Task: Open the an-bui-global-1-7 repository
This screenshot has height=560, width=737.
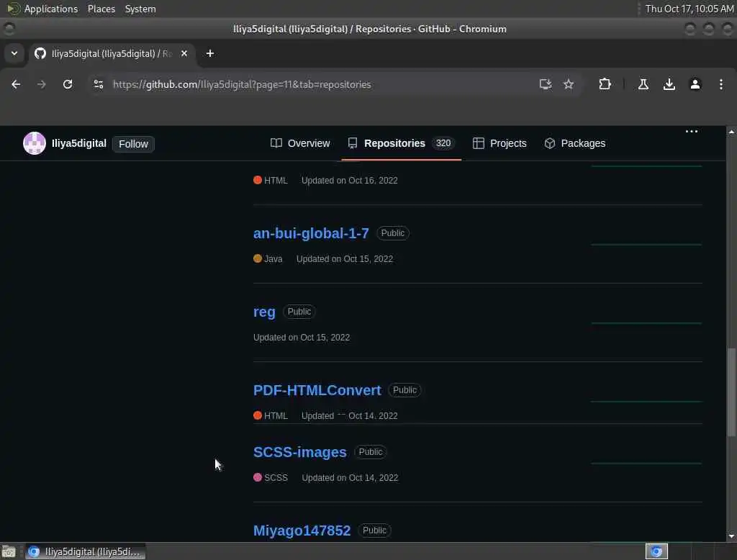Action: click(x=311, y=233)
